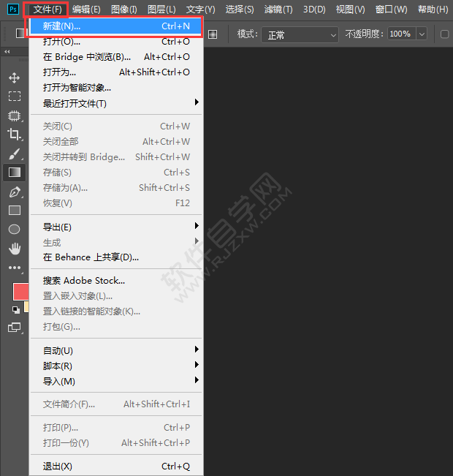This screenshot has width=453, height=476.
Task: Expand the 导出(E) submenu
Action: click(x=115, y=227)
